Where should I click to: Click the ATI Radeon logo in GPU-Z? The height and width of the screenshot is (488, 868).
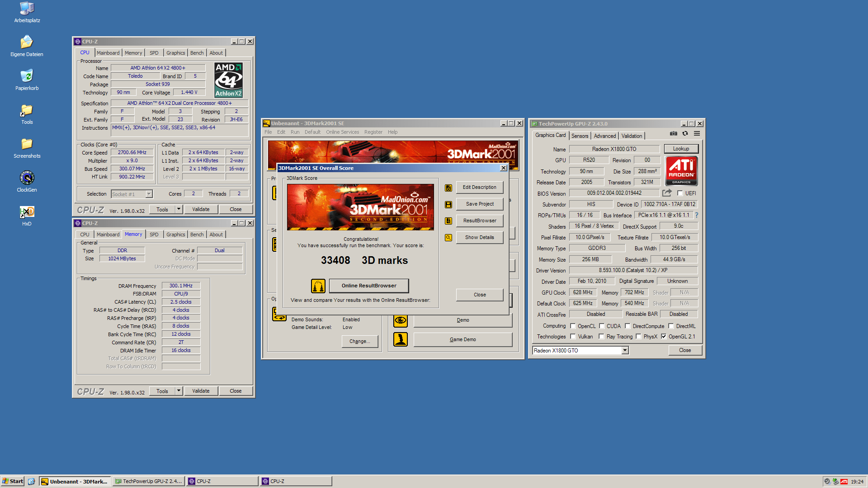681,171
